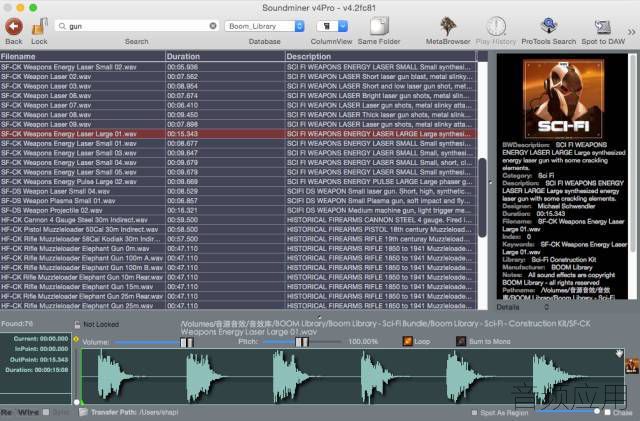Select SF-CK Weapons Energy Laser Small 03.wav
Screen dimensions: 640x421
pos(238,153)
